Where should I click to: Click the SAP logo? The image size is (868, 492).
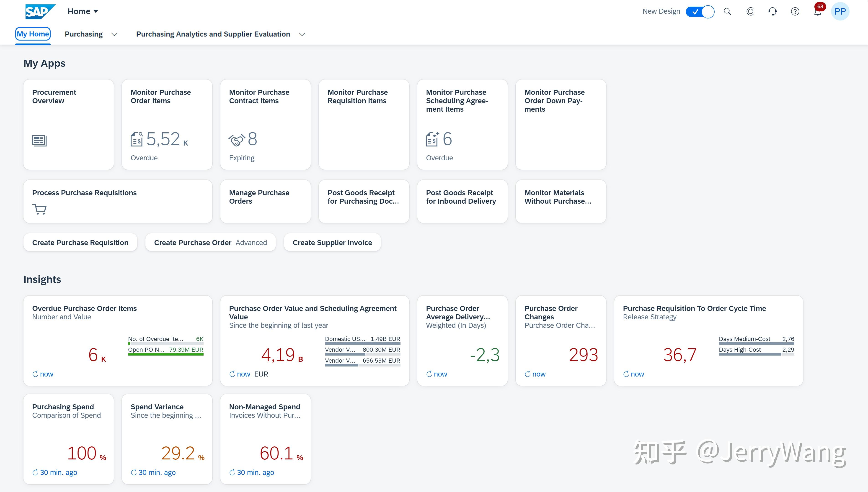point(40,11)
